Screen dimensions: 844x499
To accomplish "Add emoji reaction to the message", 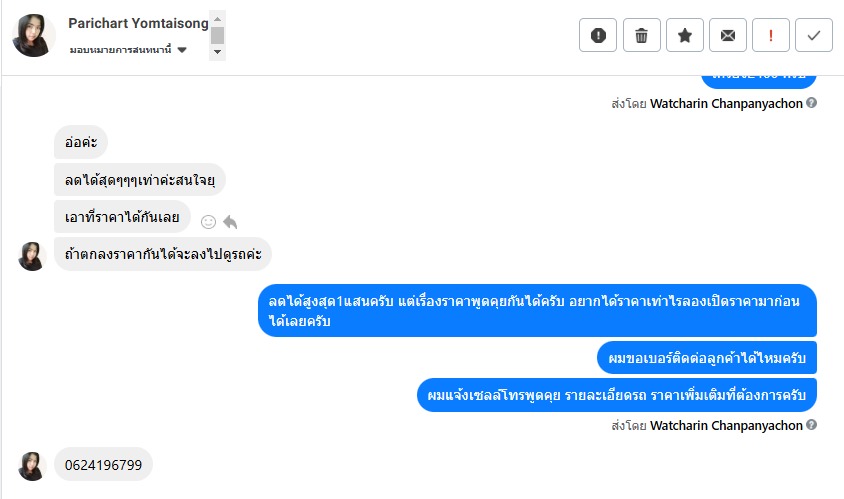I will point(208,221).
